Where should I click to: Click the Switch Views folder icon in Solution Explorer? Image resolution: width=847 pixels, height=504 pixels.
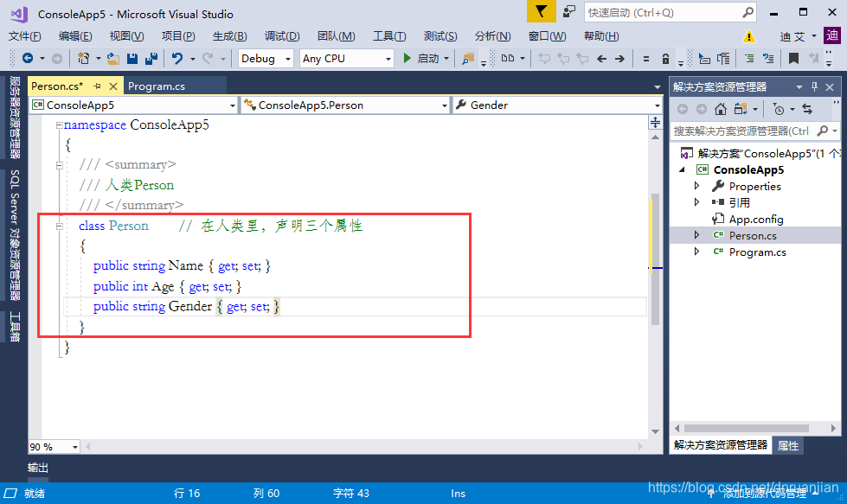click(x=741, y=109)
